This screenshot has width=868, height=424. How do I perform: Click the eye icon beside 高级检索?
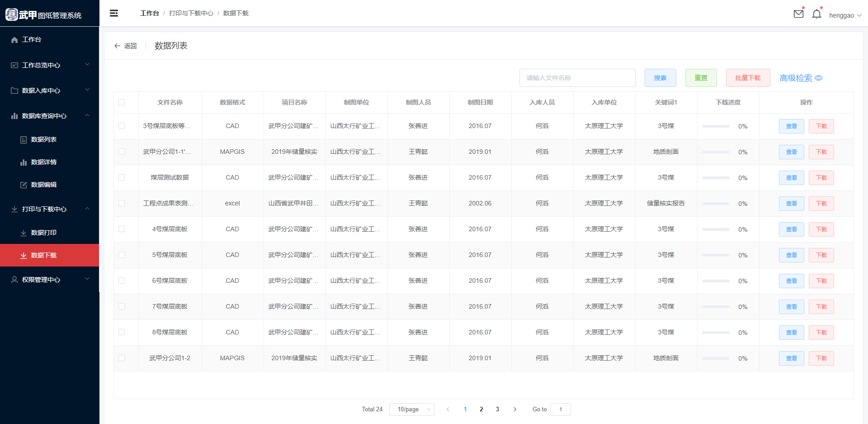819,78
